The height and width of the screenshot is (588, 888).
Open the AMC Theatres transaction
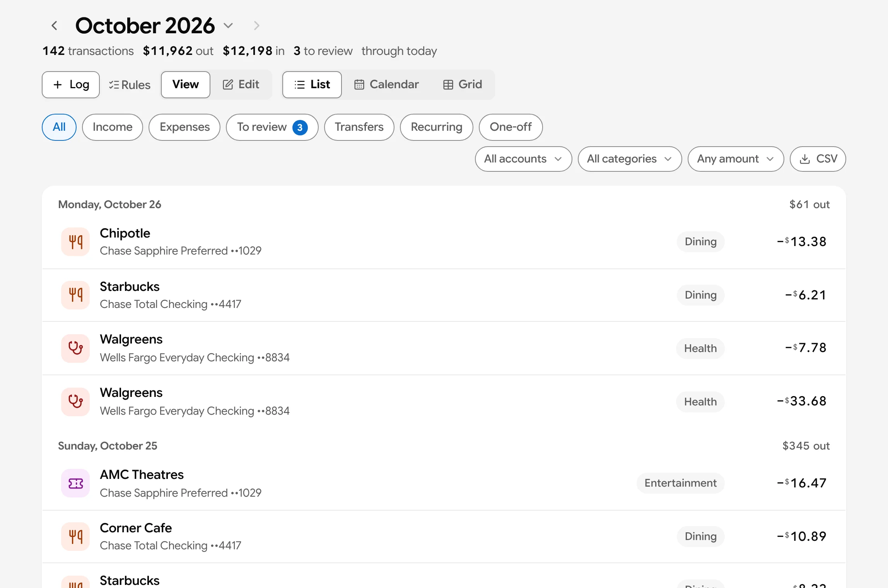pyautogui.click(x=444, y=483)
